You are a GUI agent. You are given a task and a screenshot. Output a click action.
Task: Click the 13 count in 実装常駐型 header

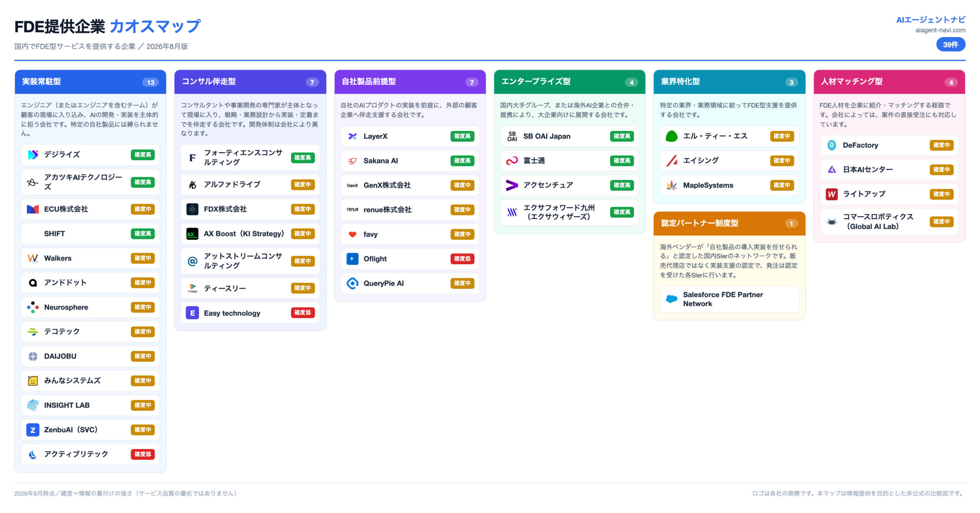click(x=151, y=82)
